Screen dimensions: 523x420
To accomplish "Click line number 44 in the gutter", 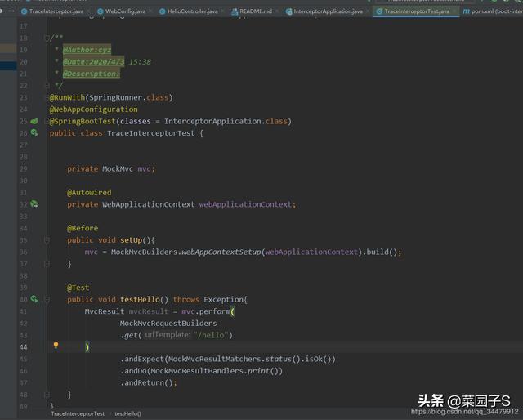I will click(23, 347).
